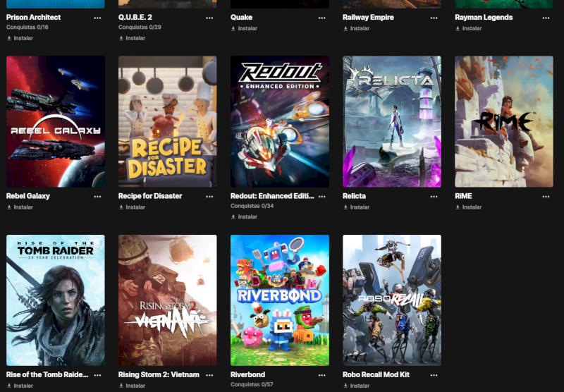Select the Robo Recall Mod Kit title
This screenshot has width=564, height=392.
pyautogui.click(x=376, y=374)
